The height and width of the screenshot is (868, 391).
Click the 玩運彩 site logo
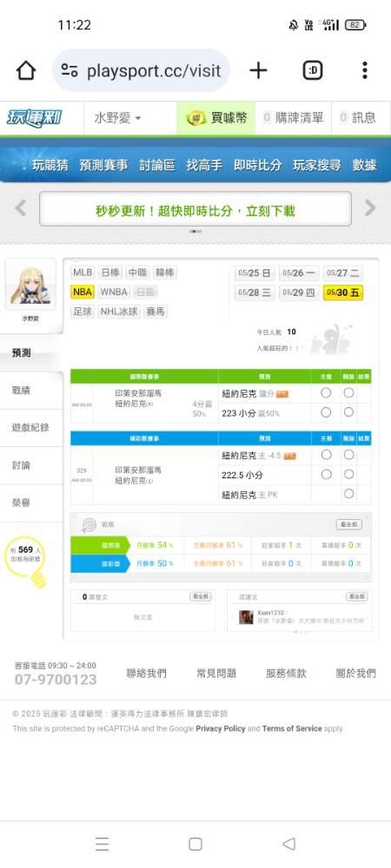pos(35,118)
